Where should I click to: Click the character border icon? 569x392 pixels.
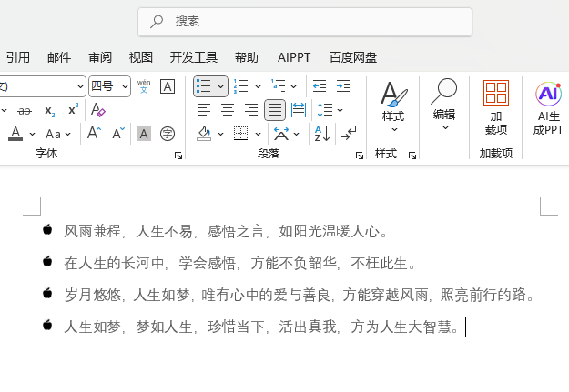click(x=168, y=86)
